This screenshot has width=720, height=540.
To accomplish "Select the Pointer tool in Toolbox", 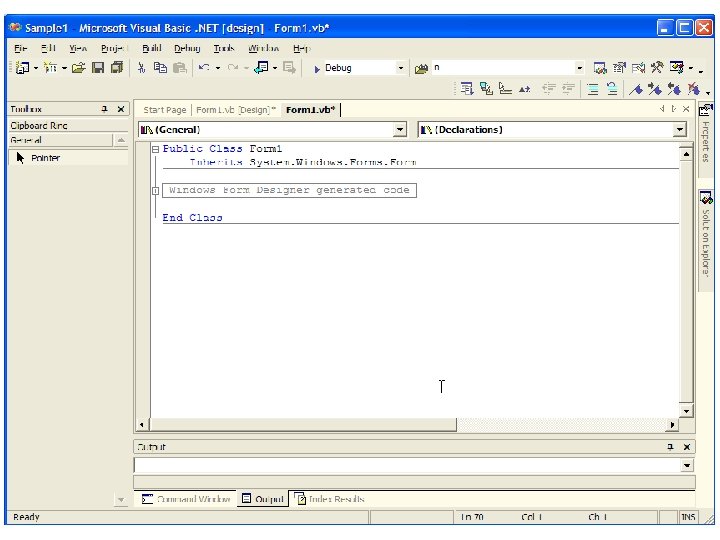I will (x=68, y=158).
